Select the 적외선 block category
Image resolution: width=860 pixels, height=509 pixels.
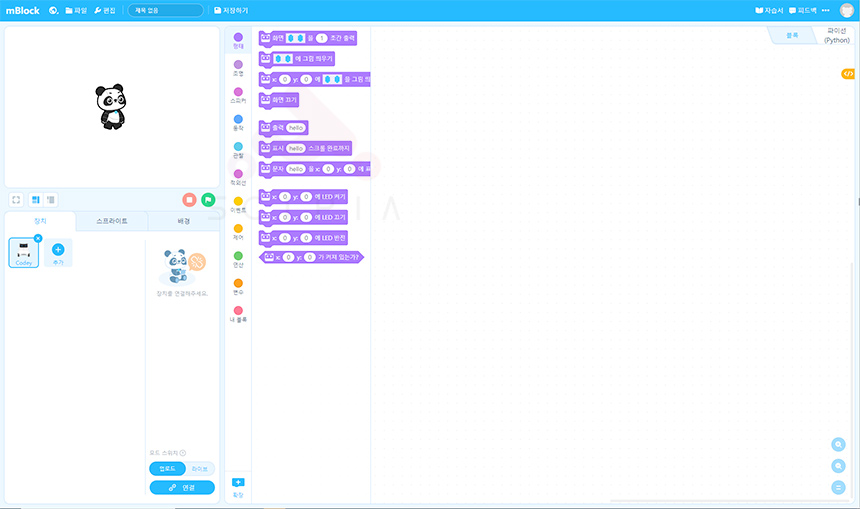[x=238, y=178]
